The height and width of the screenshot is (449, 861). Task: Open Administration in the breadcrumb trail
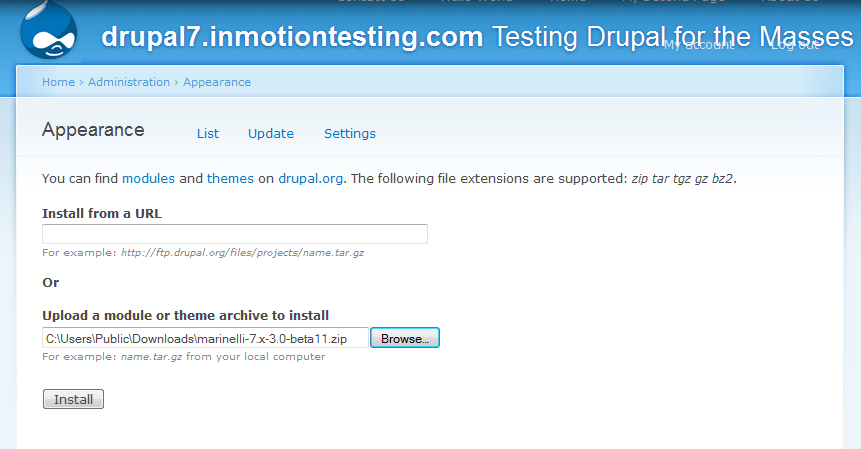[129, 82]
